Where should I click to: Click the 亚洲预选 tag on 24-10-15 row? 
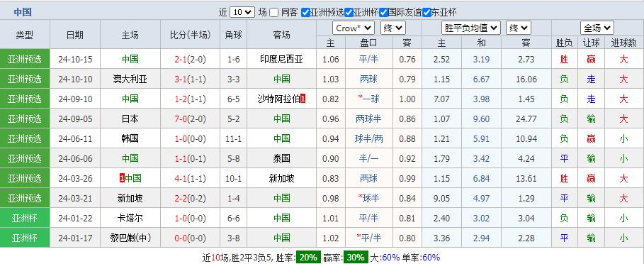[x=25, y=59]
